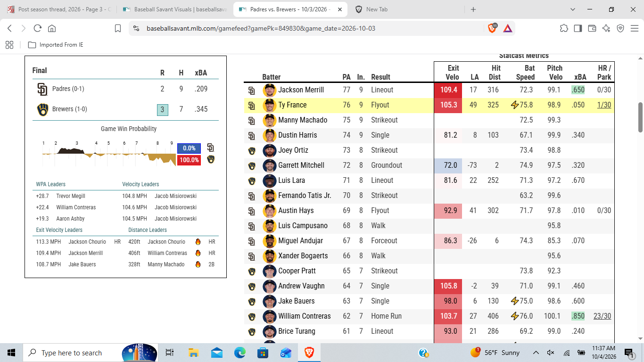The image size is (644, 362).
Task: Open browser main menu hamburger icon
Action: coord(635,28)
